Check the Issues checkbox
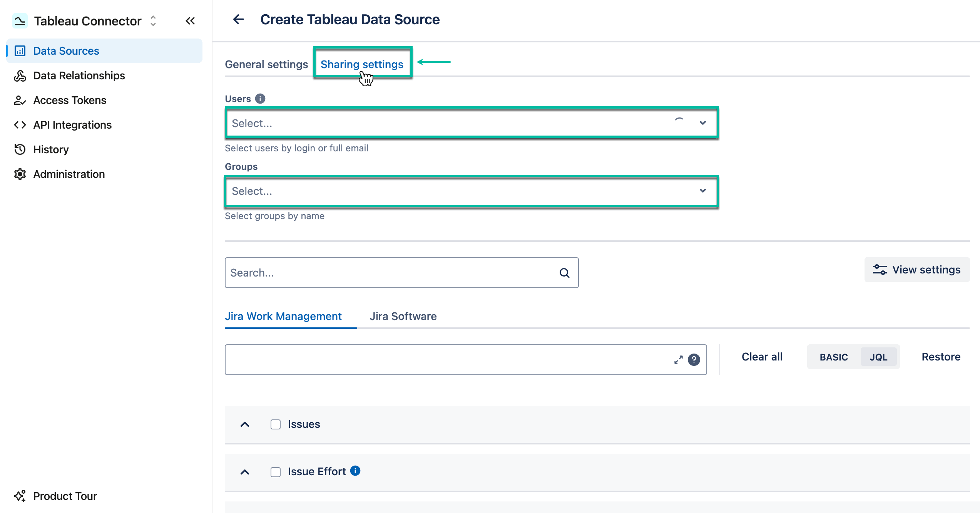Viewport: 980px width, 513px height. click(x=275, y=424)
